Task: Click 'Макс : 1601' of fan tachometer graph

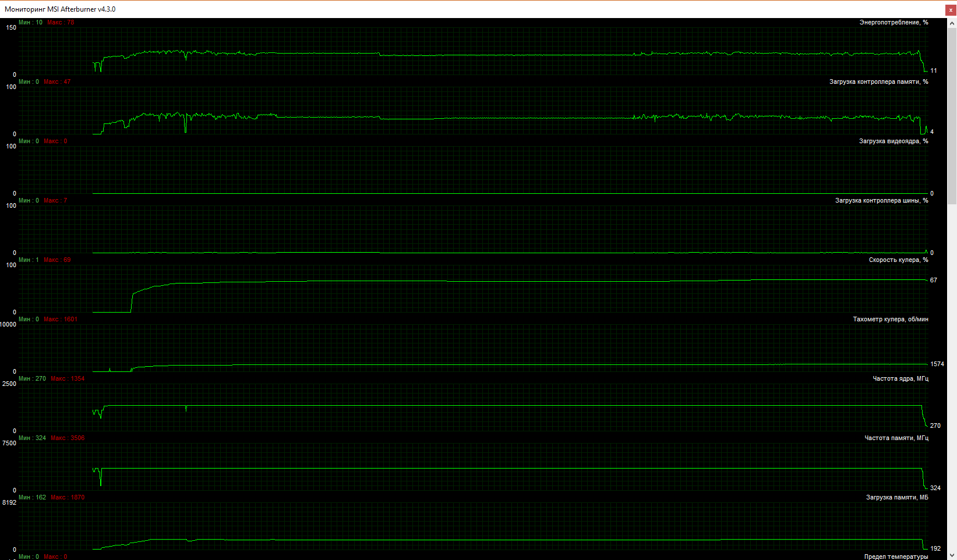Action: click(61, 319)
